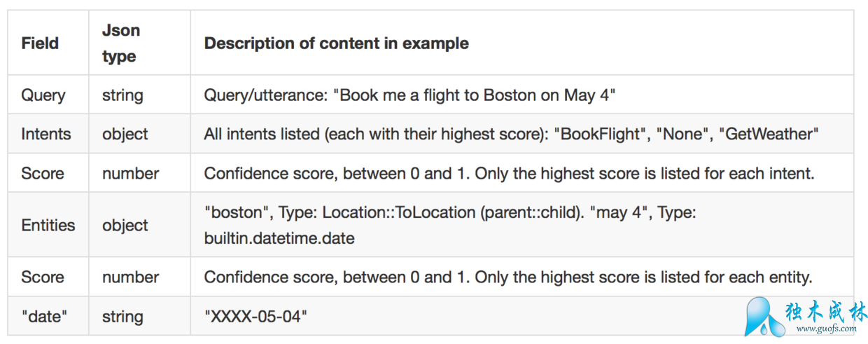
Task: Click the "Description of content in example" header
Action: (x=336, y=43)
